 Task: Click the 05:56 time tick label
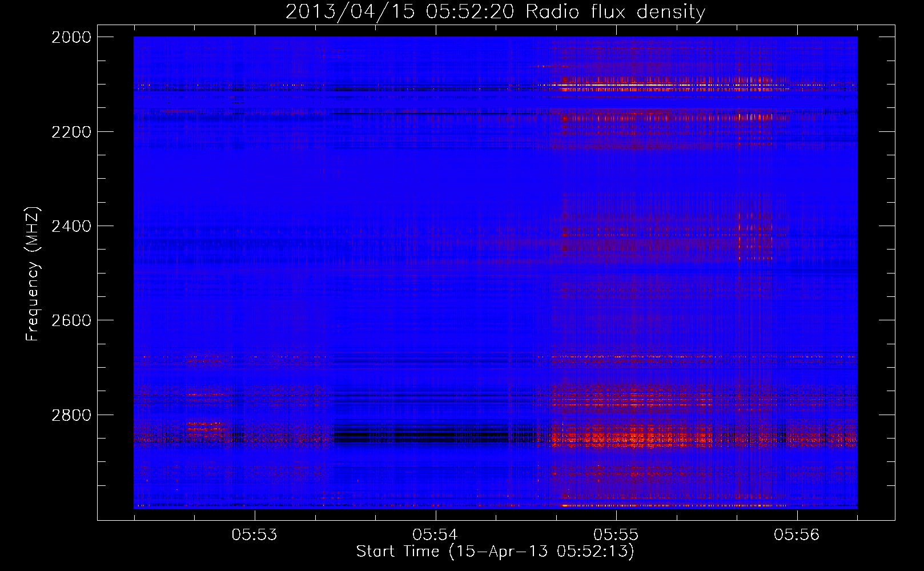coord(797,534)
